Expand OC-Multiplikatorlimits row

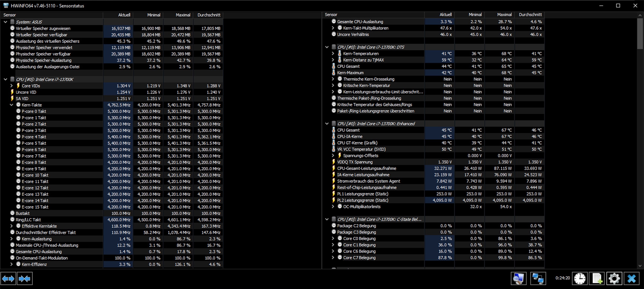click(333, 206)
